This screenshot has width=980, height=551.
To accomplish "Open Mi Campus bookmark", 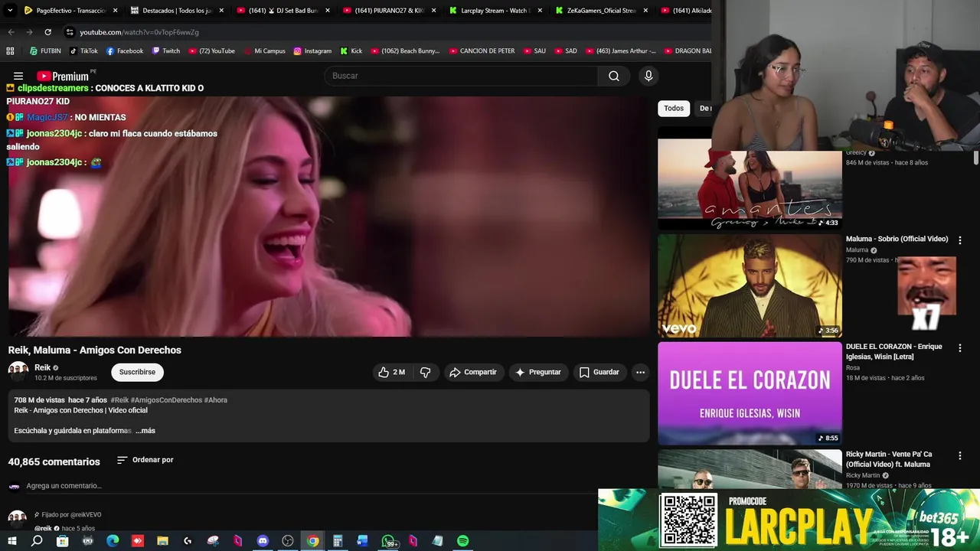I will click(265, 51).
